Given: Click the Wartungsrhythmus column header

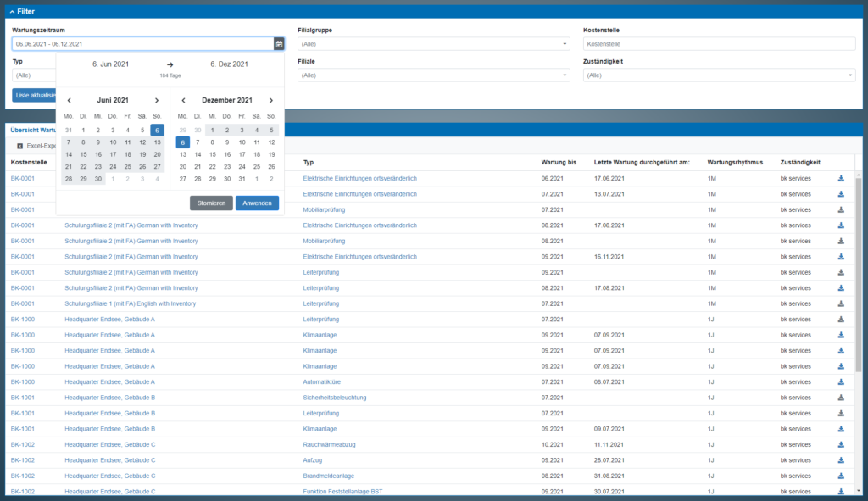Looking at the screenshot, I should pos(735,162).
